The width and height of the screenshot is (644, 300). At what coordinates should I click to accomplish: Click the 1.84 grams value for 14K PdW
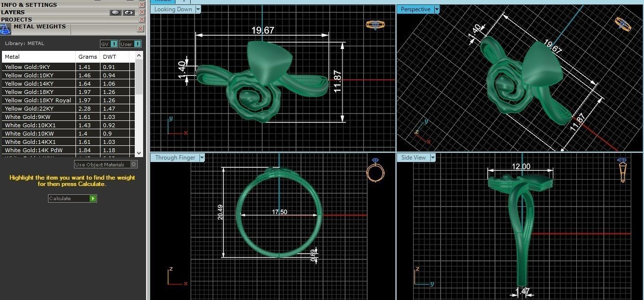[84, 150]
